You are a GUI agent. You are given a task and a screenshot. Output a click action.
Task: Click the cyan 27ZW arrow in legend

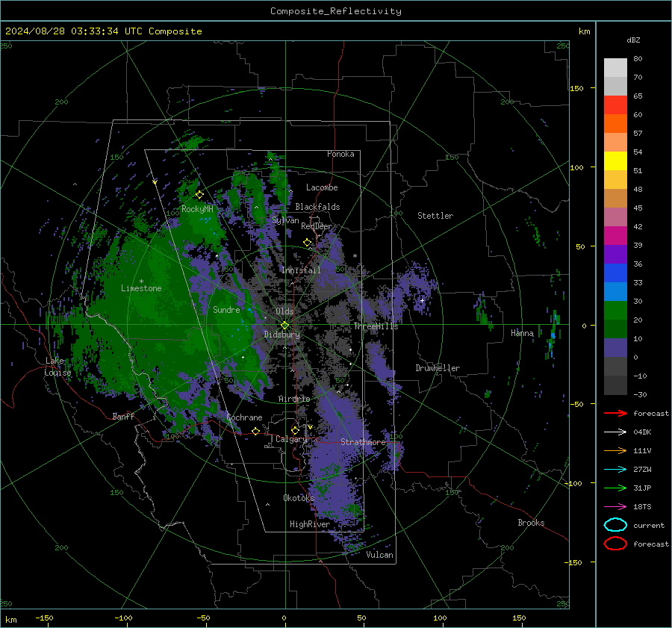click(x=615, y=470)
